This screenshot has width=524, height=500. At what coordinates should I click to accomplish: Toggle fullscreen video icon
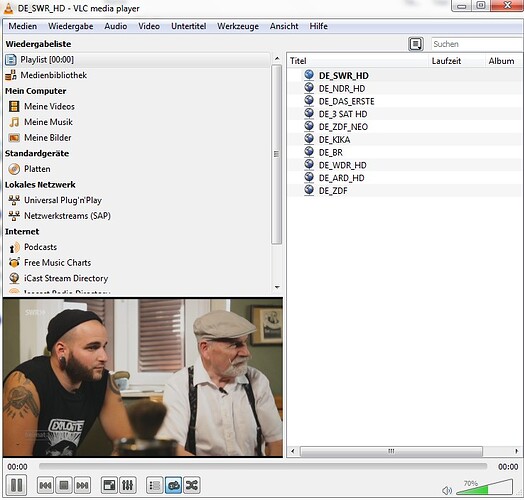[x=109, y=485]
